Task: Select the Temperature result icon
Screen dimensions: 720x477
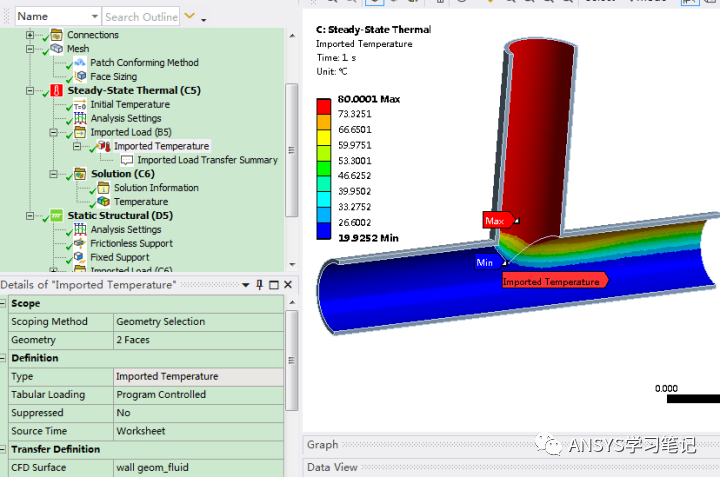Action: 103,202
